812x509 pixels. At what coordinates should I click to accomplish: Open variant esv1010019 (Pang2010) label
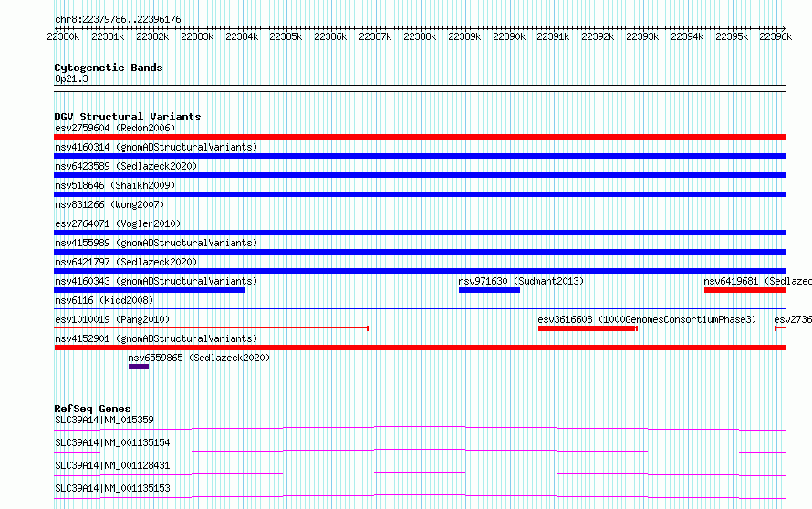tap(112, 319)
